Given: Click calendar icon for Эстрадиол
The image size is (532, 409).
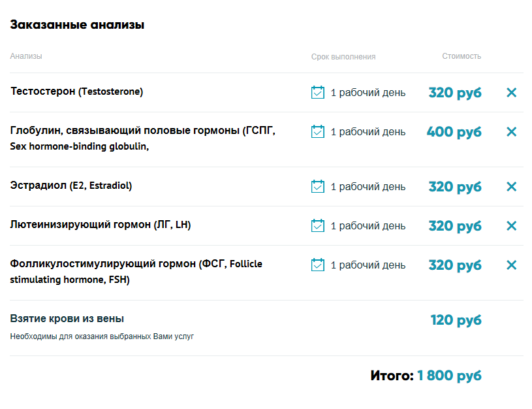Looking at the screenshot, I should (318, 186).
